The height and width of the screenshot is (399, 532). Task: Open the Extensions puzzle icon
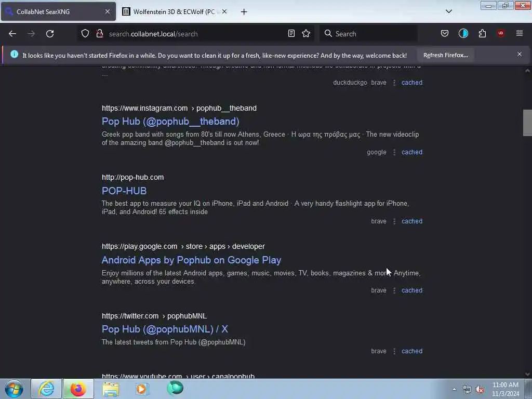482,33
